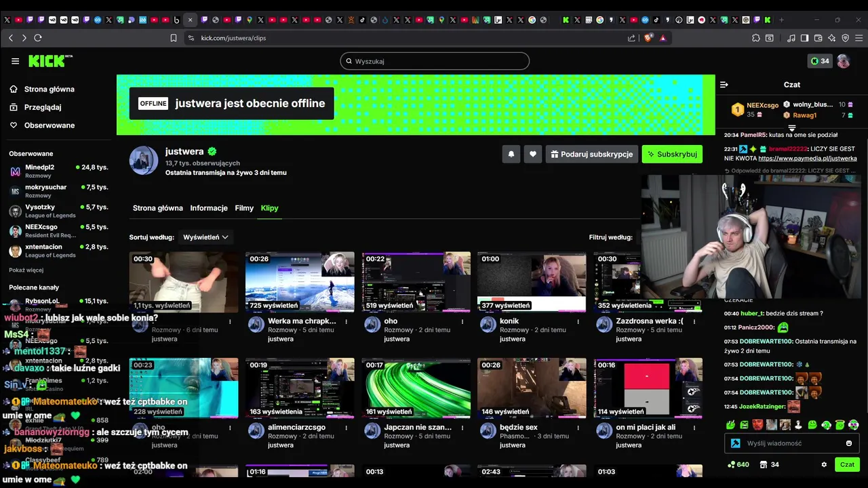The width and height of the screenshot is (868, 488).
Task: Open the hamburger menu beside KICK logo
Action: (x=15, y=61)
